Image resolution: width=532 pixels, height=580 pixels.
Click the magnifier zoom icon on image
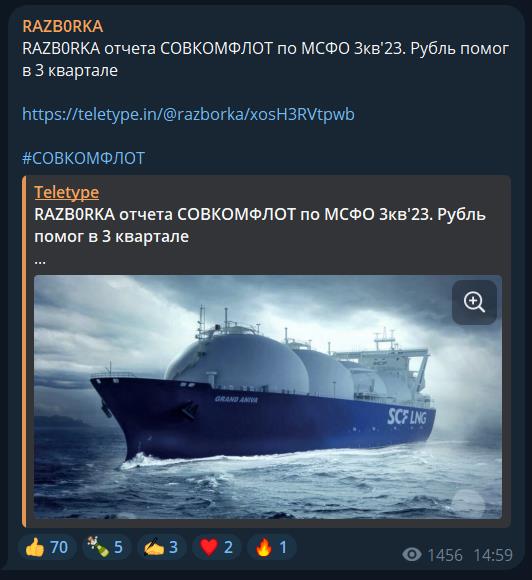[474, 302]
